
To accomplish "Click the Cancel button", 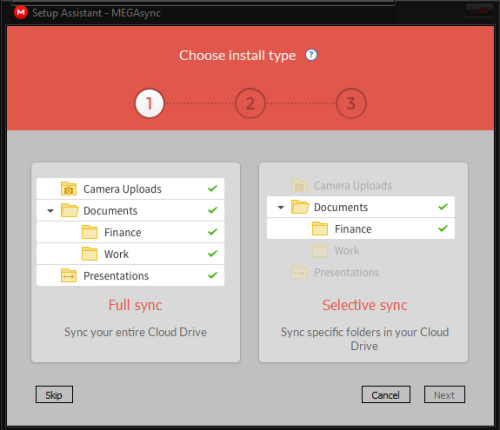I will pyautogui.click(x=386, y=395).
